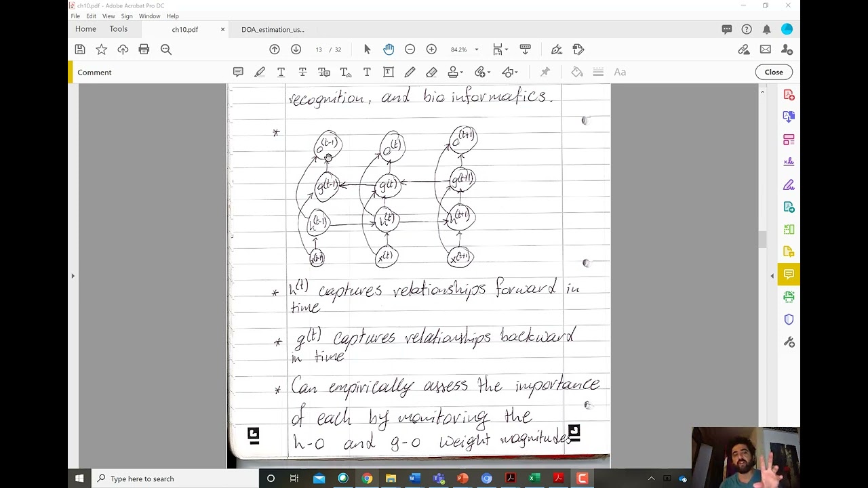
Task: Toggle Keep tool selected pin
Action: (x=545, y=72)
